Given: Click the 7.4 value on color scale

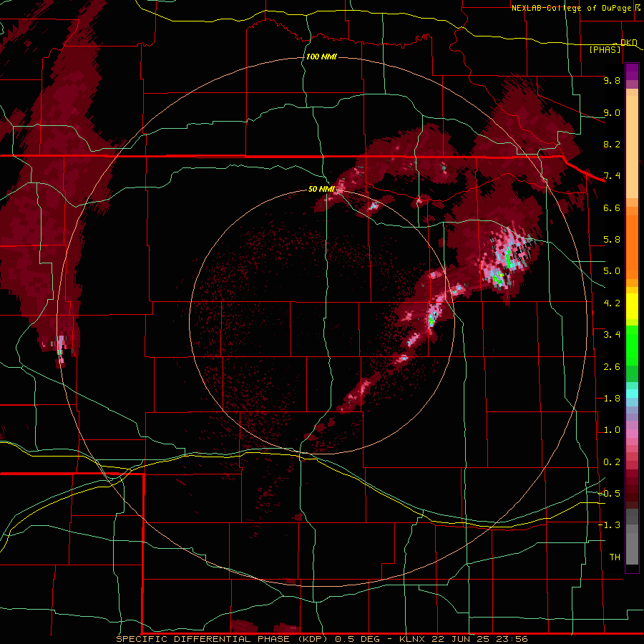Looking at the screenshot, I should [612, 176].
